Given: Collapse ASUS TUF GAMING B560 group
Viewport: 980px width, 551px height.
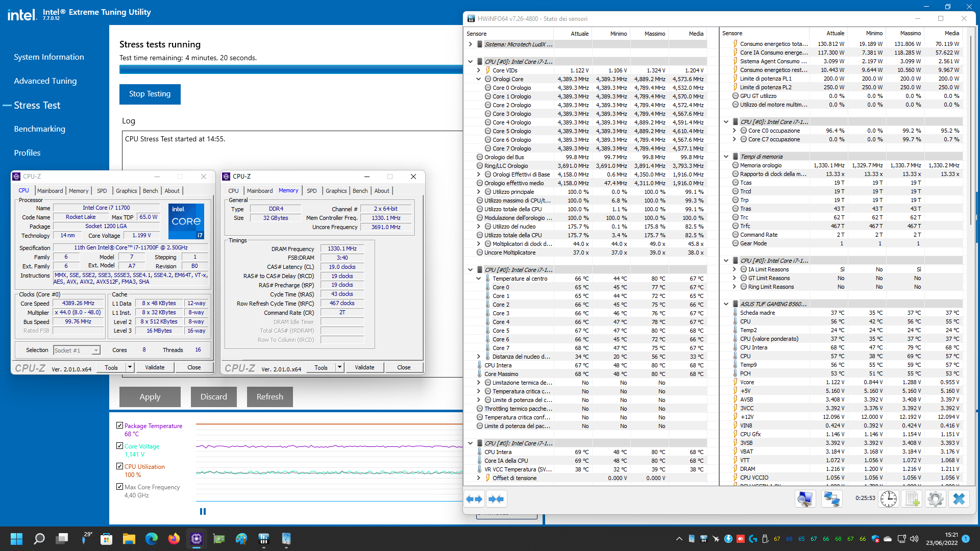Looking at the screenshot, I should [726, 304].
